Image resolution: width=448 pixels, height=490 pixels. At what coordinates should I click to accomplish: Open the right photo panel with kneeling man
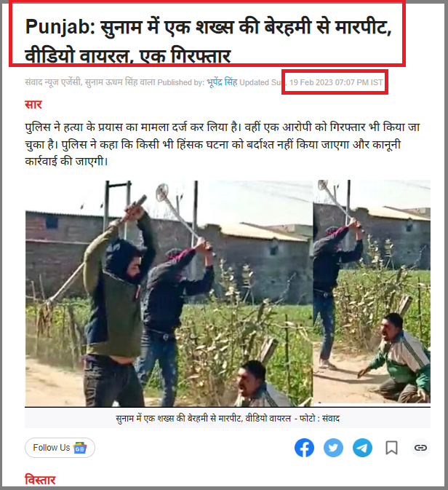[x=372, y=291]
